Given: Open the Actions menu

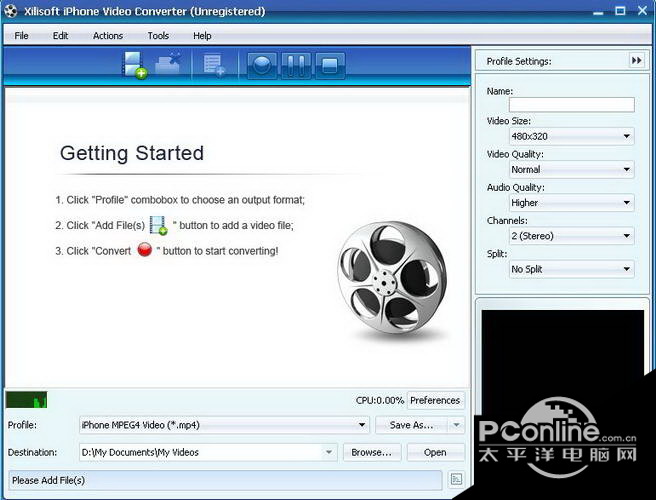Looking at the screenshot, I should click(108, 36).
